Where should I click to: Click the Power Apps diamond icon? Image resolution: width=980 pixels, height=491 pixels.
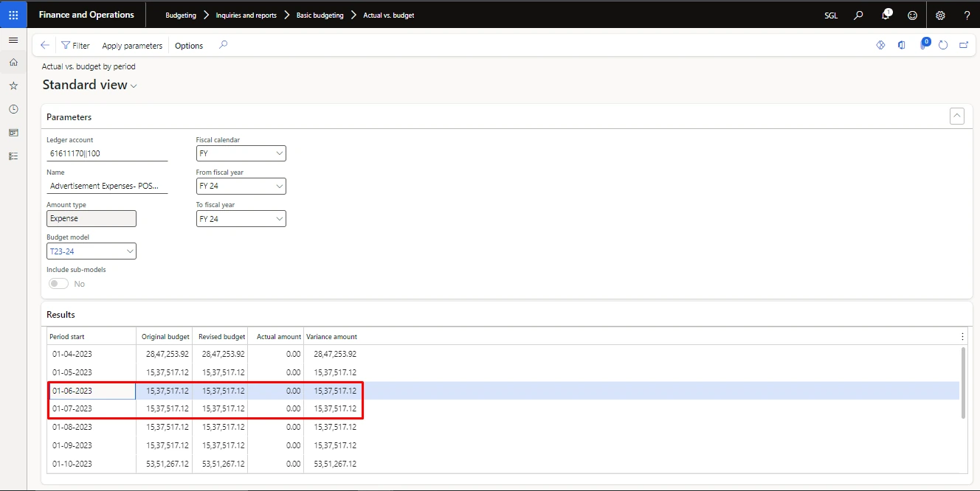(880, 45)
